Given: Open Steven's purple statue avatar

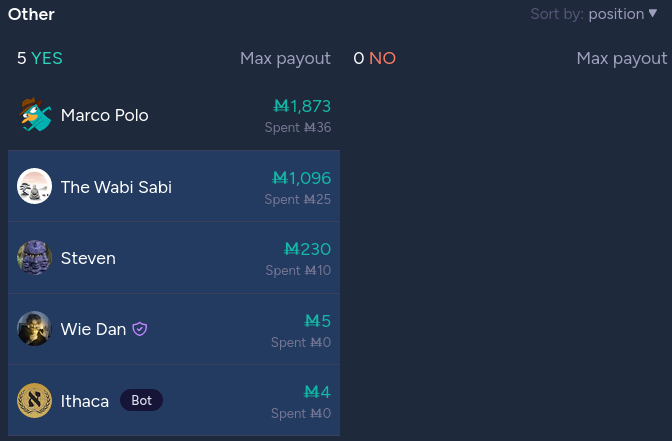Looking at the screenshot, I should [x=34, y=258].
